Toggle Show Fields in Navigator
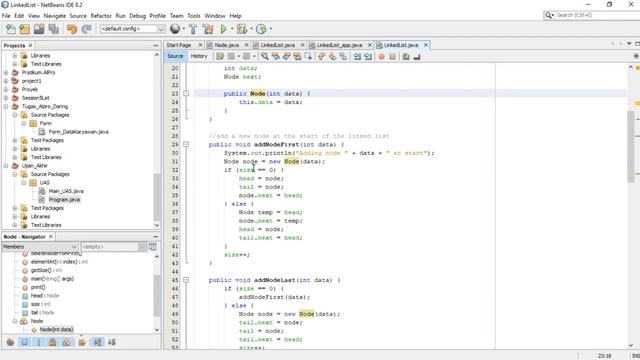640x360 pixels. [24, 342]
